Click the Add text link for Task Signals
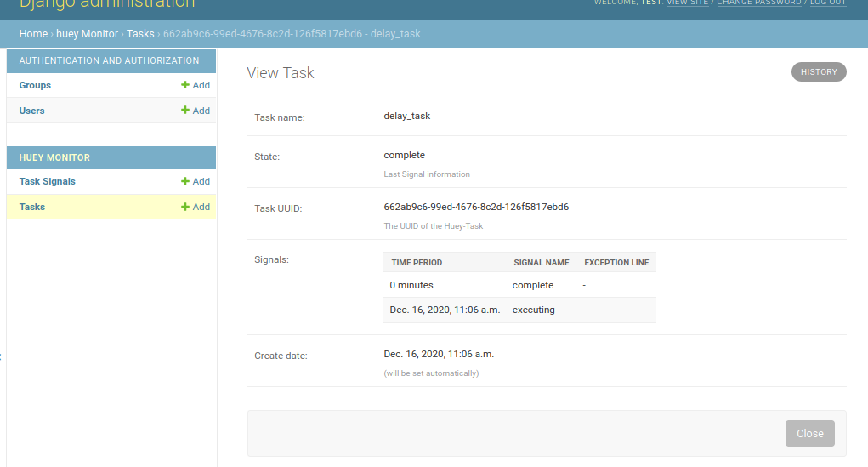 pos(201,182)
